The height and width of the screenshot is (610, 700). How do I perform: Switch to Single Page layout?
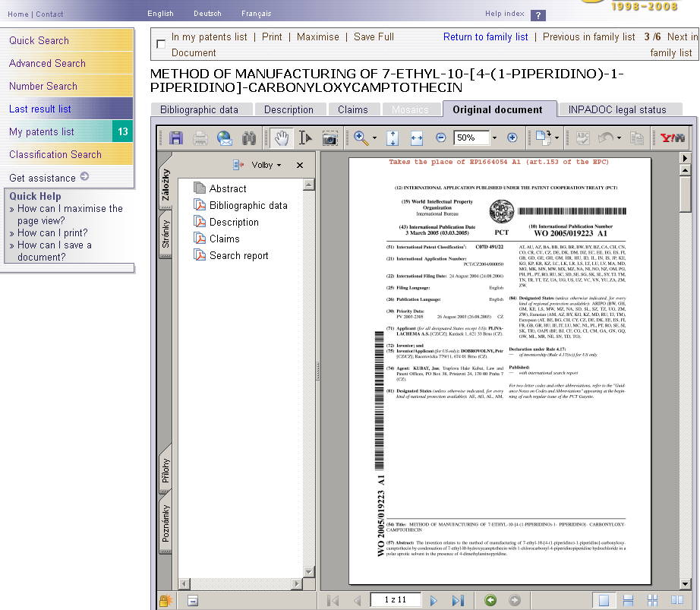(x=604, y=601)
